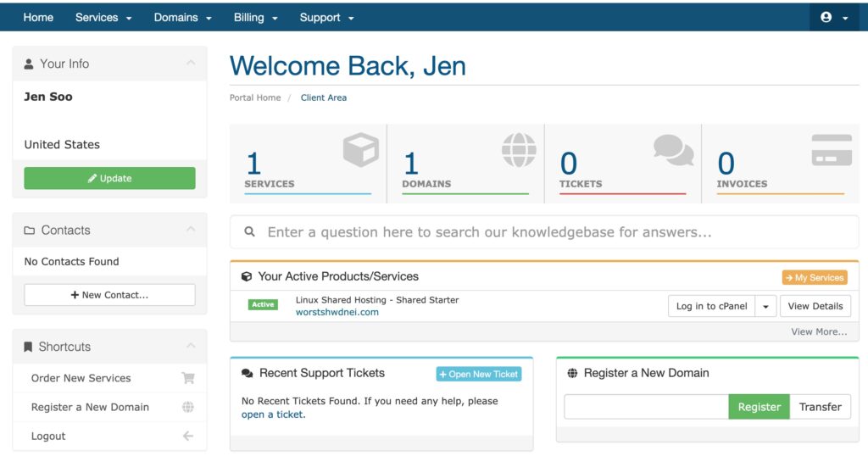Click the Logout arrow icon
Image resolution: width=868 pixels, height=456 pixels.
(188, 436)
